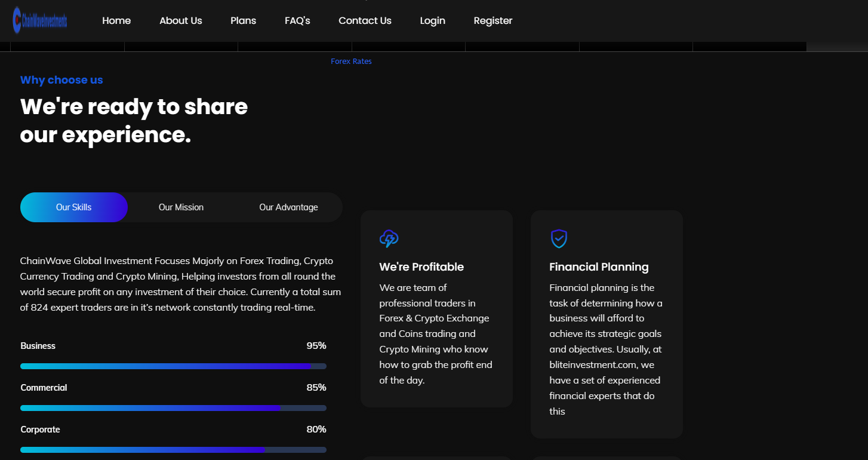Viewport: 868px width, 460px height.
Task: Click the Commercial 85% progress bar
Action: (x=173, y=408)
